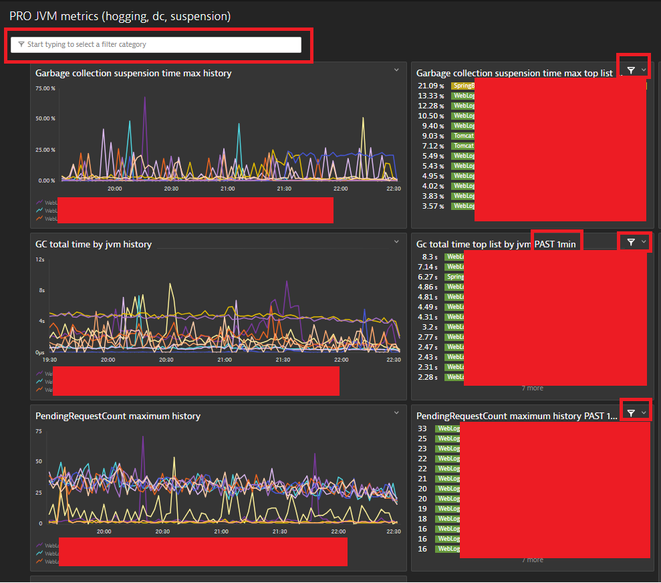Click filter icon on Gc total time top list
Image resolution: width=661 pixels, height=583 pixels.
tap(631, 241)
